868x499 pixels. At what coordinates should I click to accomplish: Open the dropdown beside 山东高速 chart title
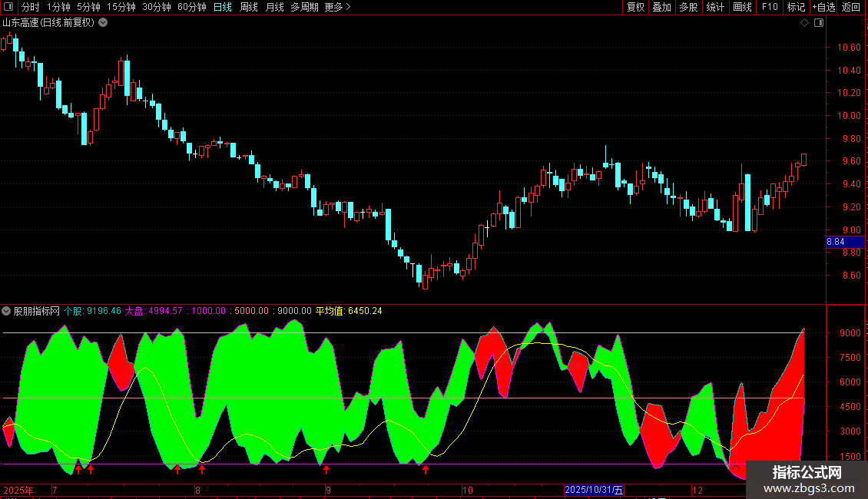pos(103,23)
